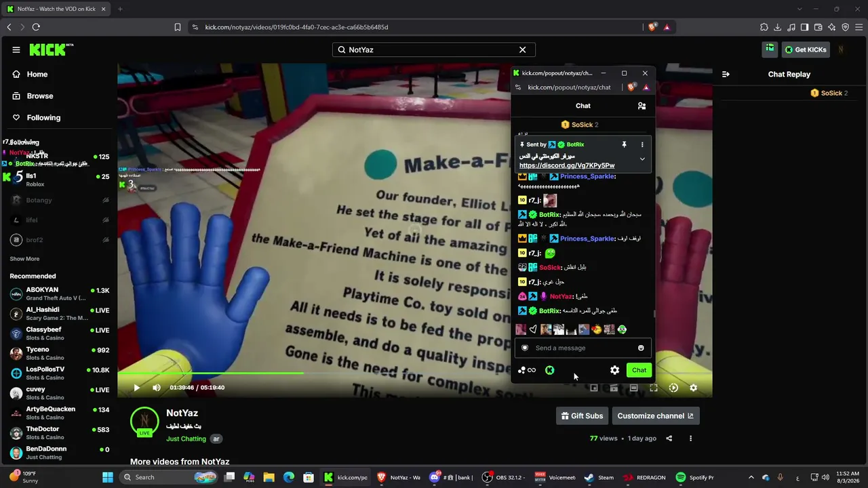The width and height of the screenshot is (868, 488).
Task: Unpin the pinned BotRix message
Action: [624, 144]
